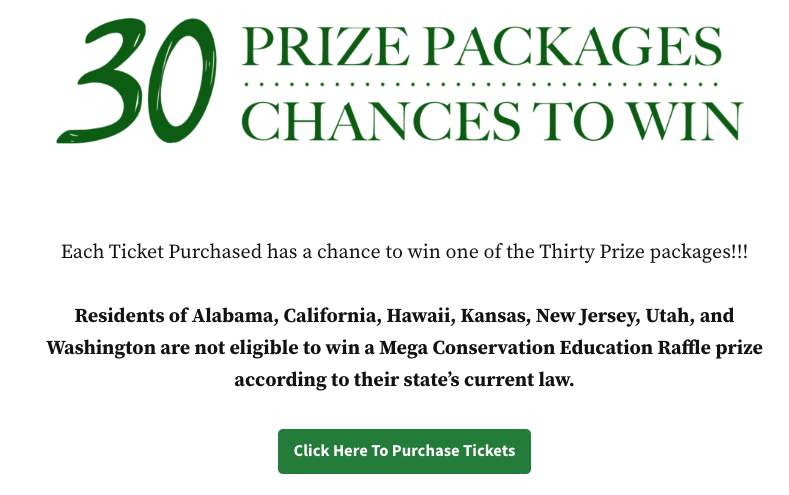Click the Thirty Prize packages!!! text
Screen dimensions: 789x495
[x=644, y=252]
